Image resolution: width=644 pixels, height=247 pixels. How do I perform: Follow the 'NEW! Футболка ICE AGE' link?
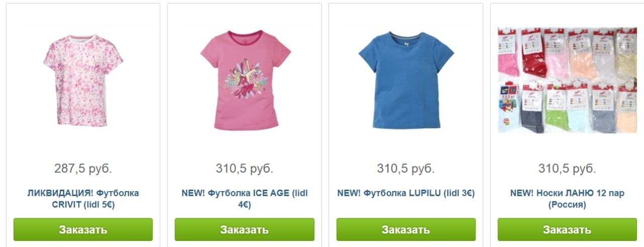point(245,199)
